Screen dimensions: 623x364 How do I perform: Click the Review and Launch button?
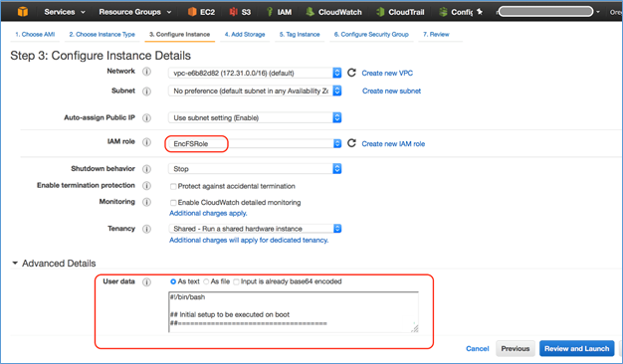point(576,348)
